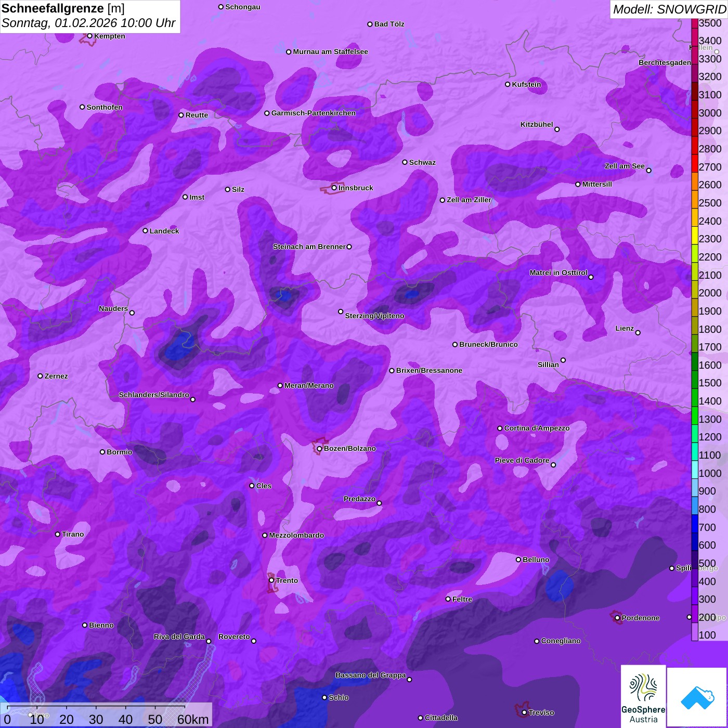Viewport: 728px width, 728px height.
Task: Click the Mezzolombardo label
Action: [296, 535]
